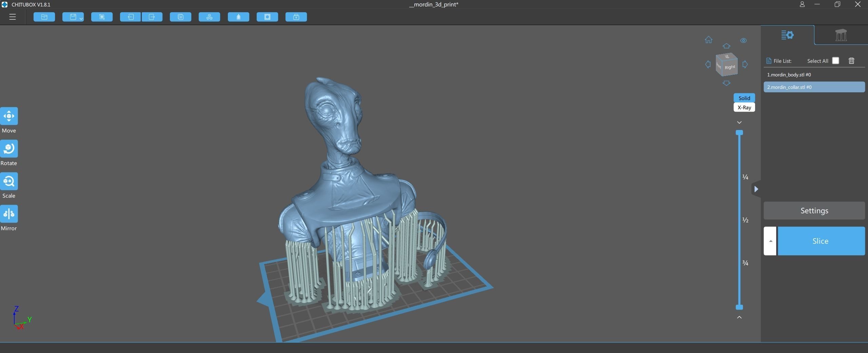Image resolution: width=868 pixels, height=353 pixels.
Task: Open the Settings button
Action: click(x=814, y=210)
